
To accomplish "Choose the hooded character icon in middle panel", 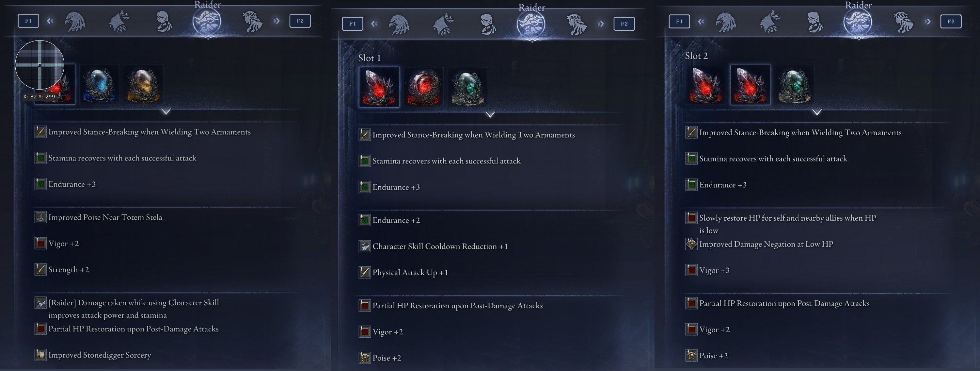I will tap(488, 25).
